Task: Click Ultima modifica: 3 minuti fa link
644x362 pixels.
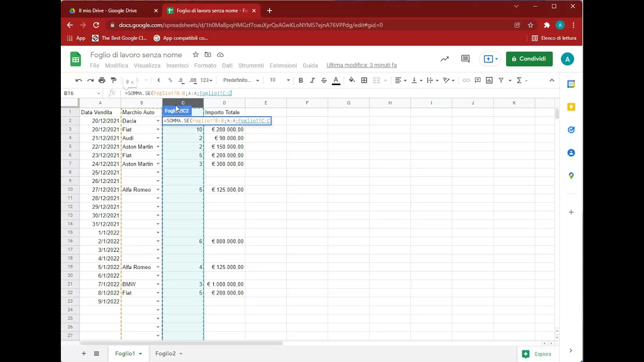Action: 362,65
